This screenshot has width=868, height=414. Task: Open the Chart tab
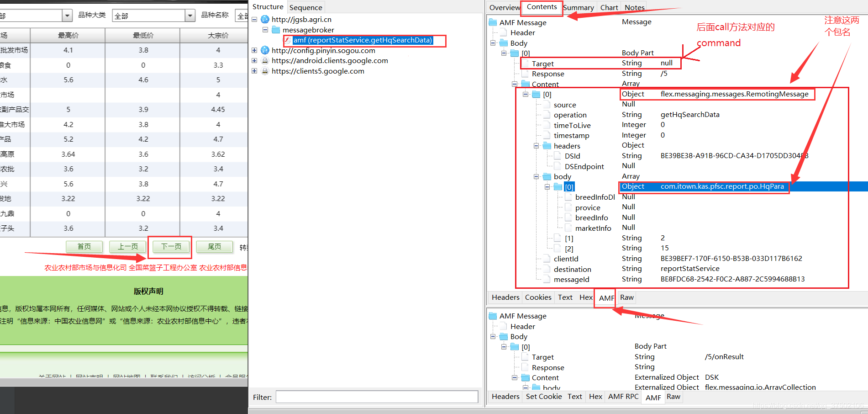pos(609,7)
